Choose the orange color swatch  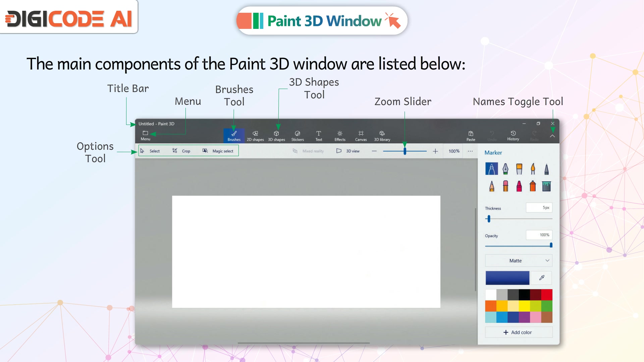491,306
